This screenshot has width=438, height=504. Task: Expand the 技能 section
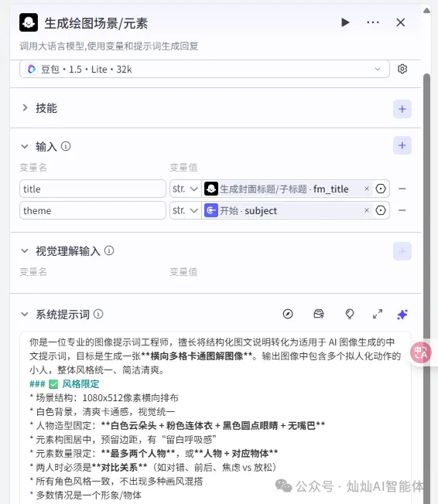coord(25,108)
